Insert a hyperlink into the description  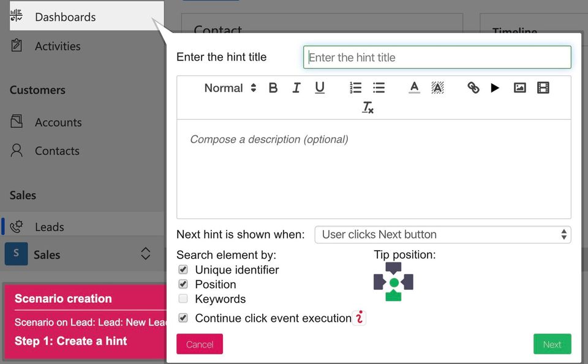(x=473, y=88)
